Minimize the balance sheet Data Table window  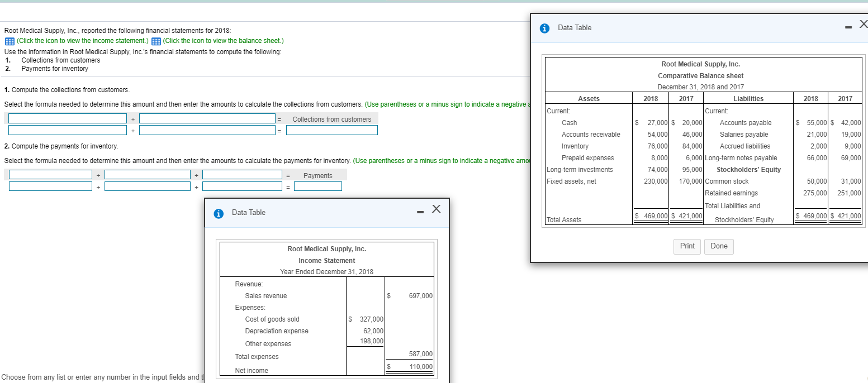848,27
